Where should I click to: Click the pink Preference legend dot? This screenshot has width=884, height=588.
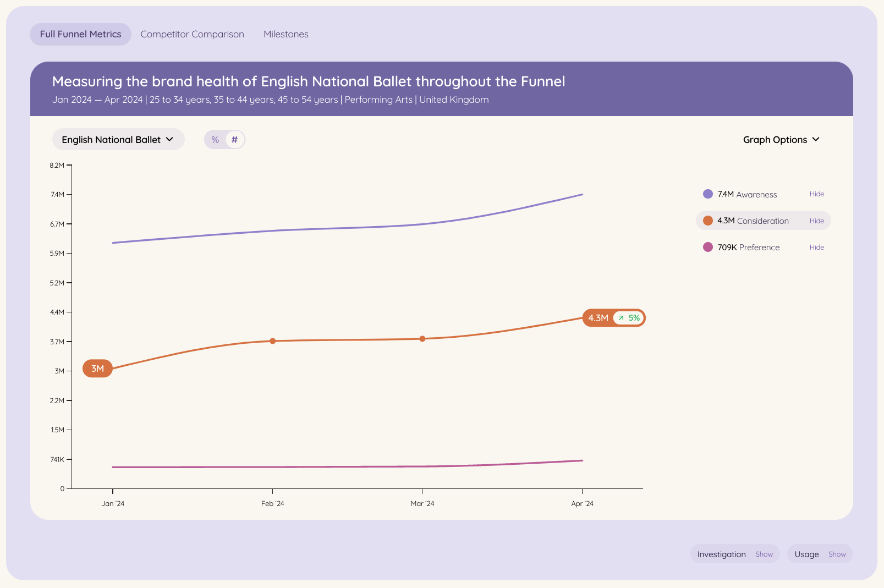click(708, 247)
